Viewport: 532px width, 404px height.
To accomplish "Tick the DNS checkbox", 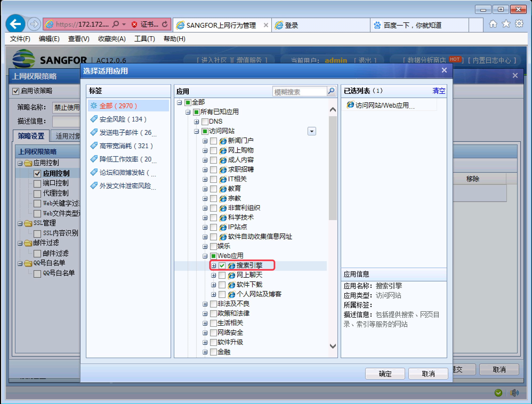I will 205,122.
